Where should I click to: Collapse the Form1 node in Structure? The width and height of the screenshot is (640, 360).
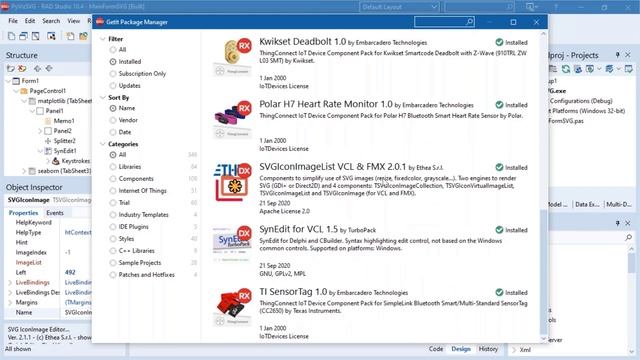8,81
